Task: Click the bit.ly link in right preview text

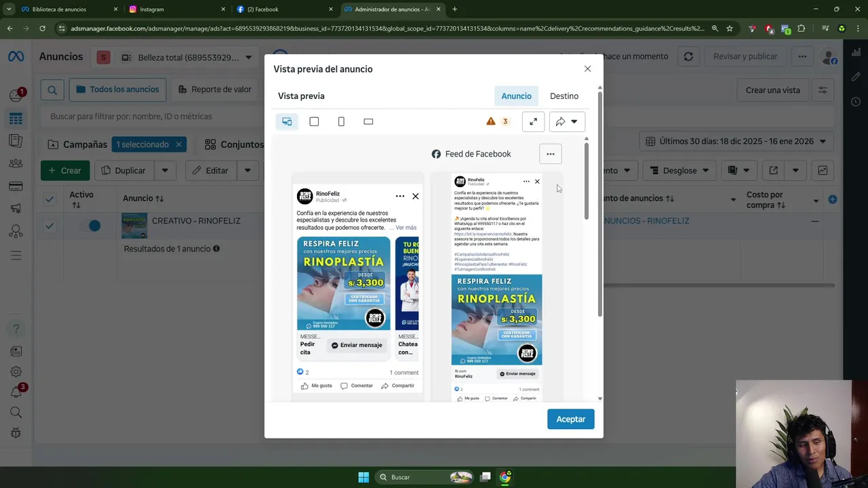Action: pyautogui.click(x=483, y=234)
